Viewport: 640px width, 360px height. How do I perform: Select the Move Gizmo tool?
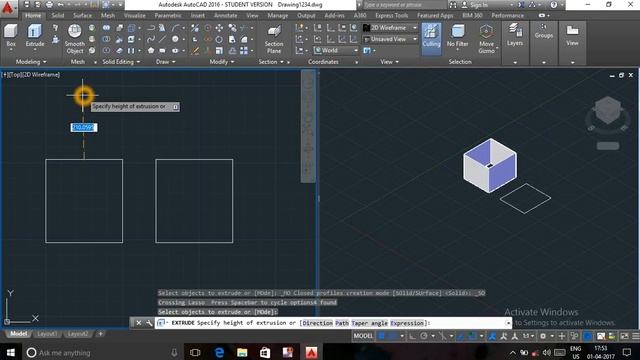pos(486,39)
